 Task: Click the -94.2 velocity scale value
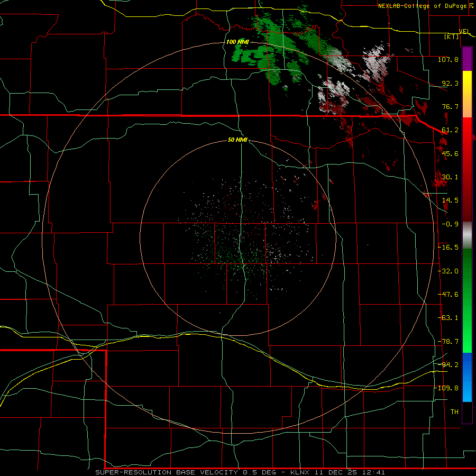[x=448, y=364]
